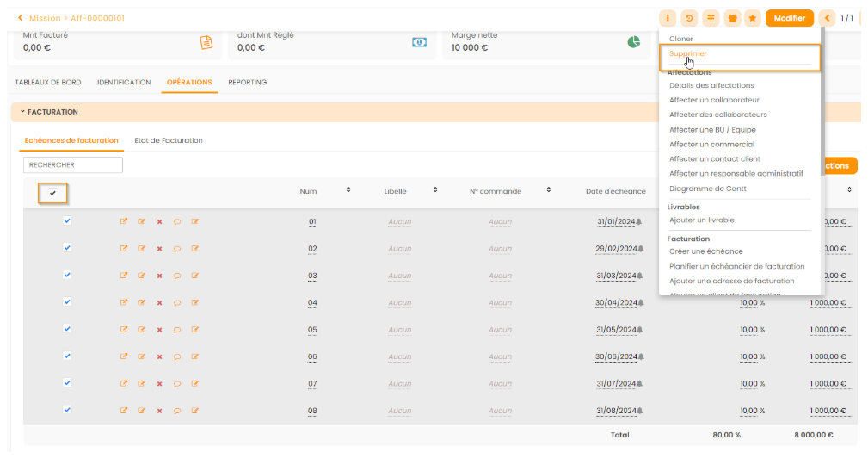Click the RECHERCHER search field
This screenshot has height=471, width=868.
73,164
